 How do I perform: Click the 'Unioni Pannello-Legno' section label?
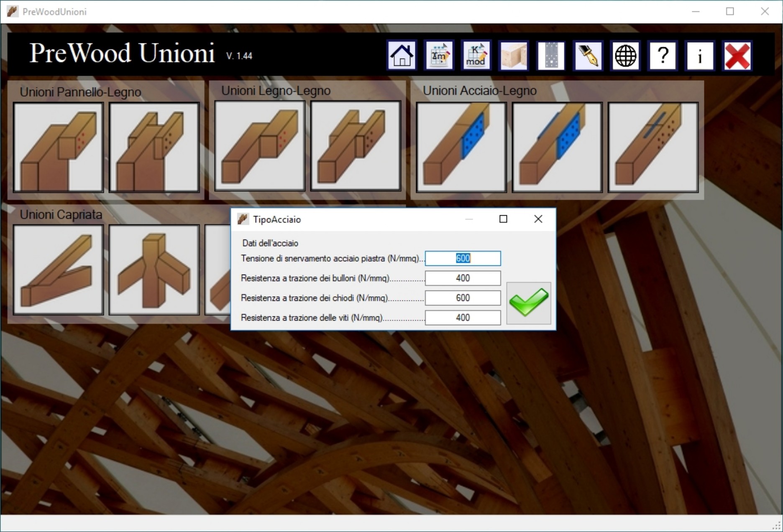pos(80,92)
